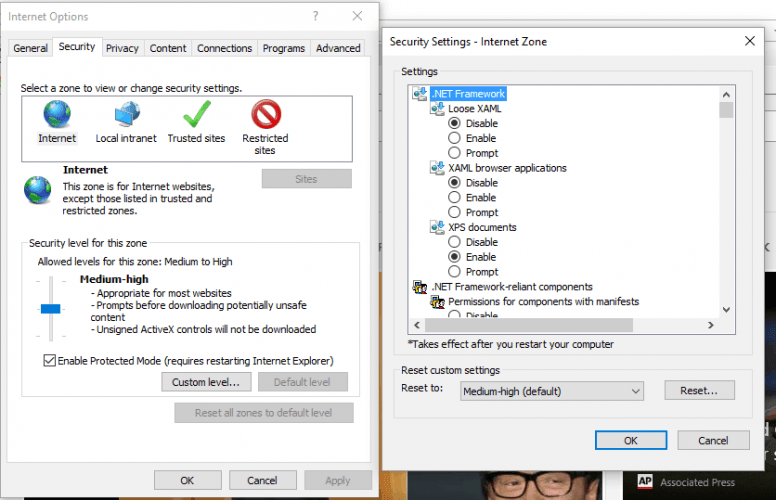The height and width of the screenshot is (500, 776).
Task: Switch to the Privacy tab
Action: [x=122, y=48]
